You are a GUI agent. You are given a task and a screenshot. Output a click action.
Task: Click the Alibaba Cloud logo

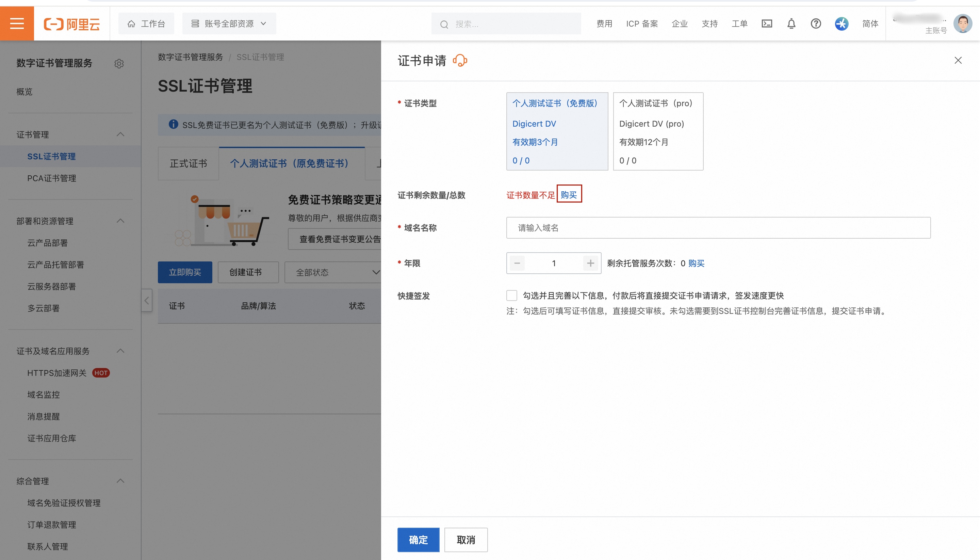(x=72, y=24)
